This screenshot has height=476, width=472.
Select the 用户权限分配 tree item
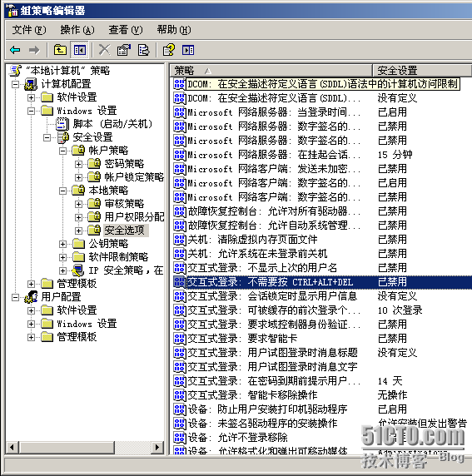[134, 217]
